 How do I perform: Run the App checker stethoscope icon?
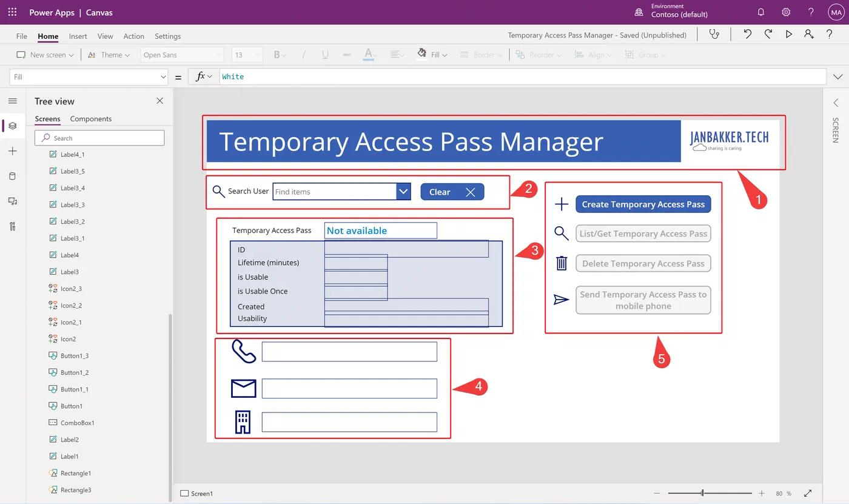(714, 35)
